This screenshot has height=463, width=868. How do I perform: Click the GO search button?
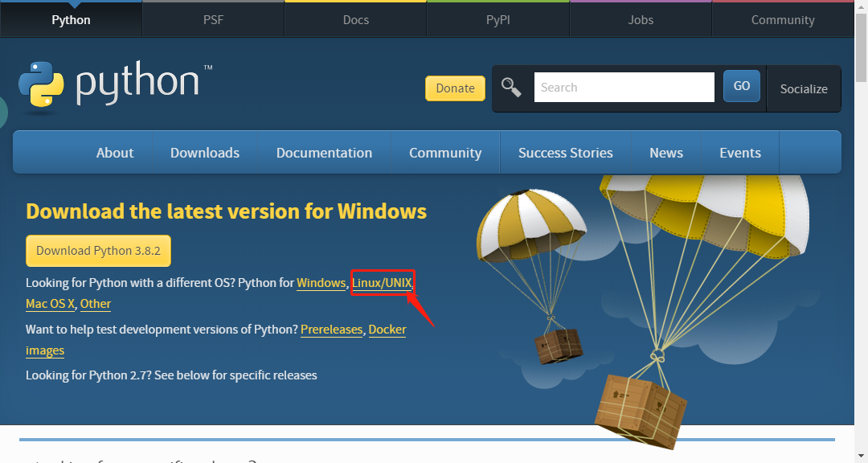point(742,86)
